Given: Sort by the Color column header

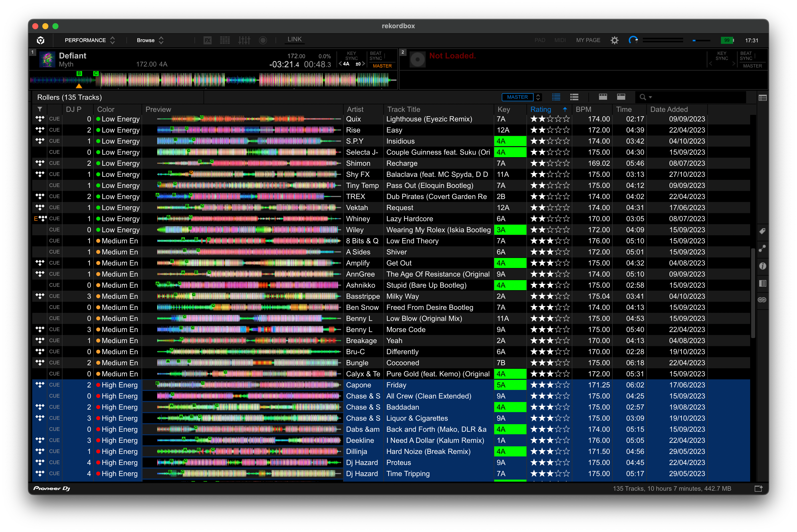Looking at the screenshot, I should (117, 109).
